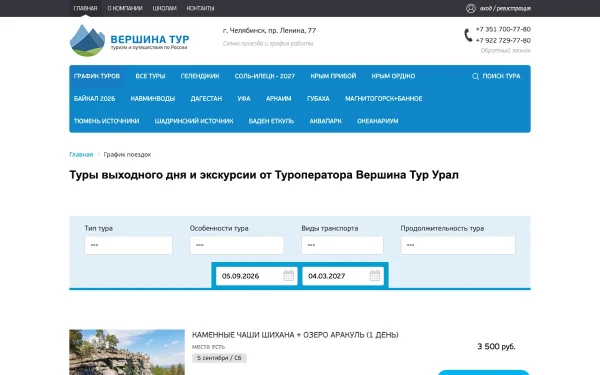
Task: Click phone number +7 351 700-77-80
Action: coord(503,29)
